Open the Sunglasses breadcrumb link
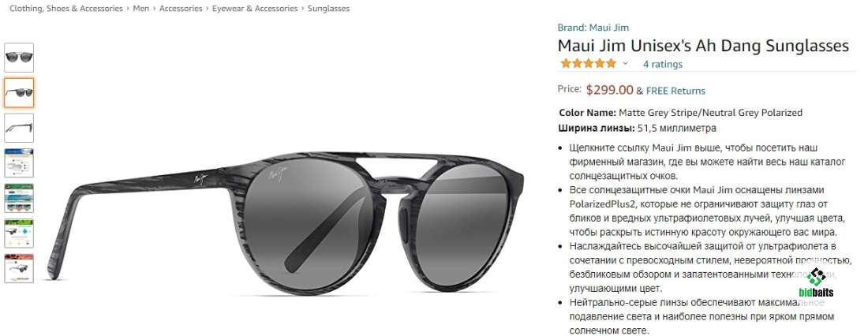The image size is (868, 336). (x=328, y=9)
